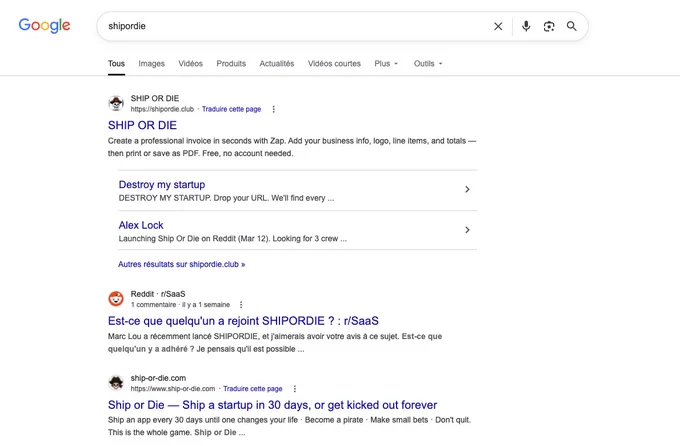
Task: Open the Alex Lock link
Action: (x=141, y=225)
